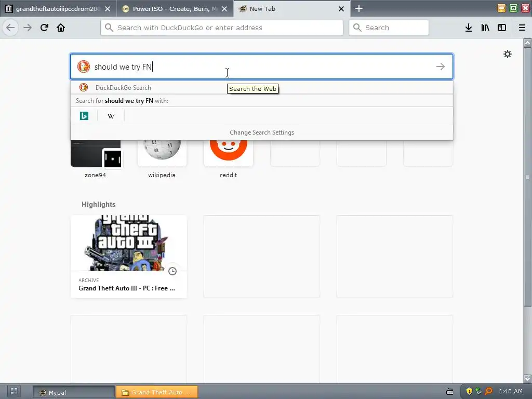Go back to previous page
The height and width of the screenshot is (399, 532).
[x=10, y=28]
